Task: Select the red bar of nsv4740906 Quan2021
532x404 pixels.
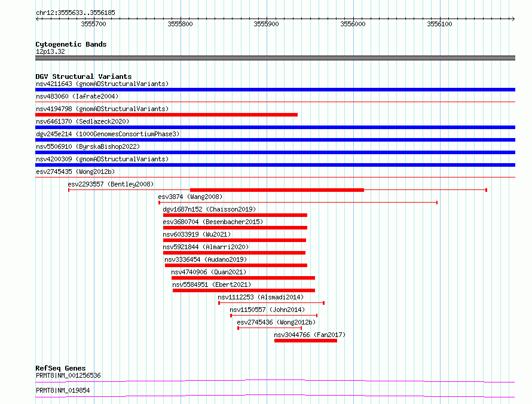Action: tap(243, 278)
